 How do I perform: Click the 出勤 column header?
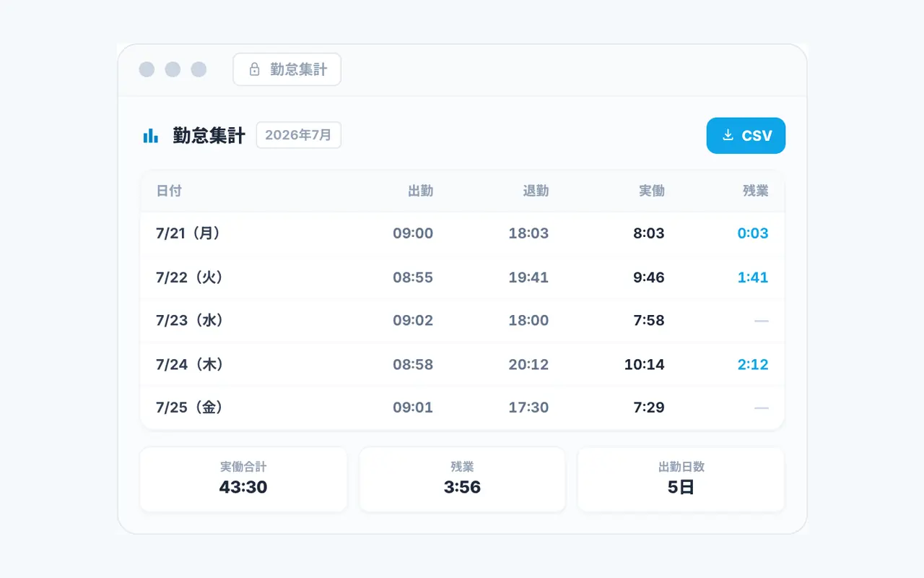420,191
